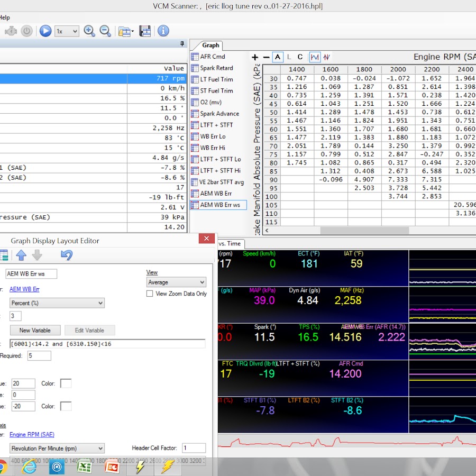Image resolution: width=476 pixels, height=476 pixels.
Task: Open the 1x playback speed dropdown
Action: (67, 31)
